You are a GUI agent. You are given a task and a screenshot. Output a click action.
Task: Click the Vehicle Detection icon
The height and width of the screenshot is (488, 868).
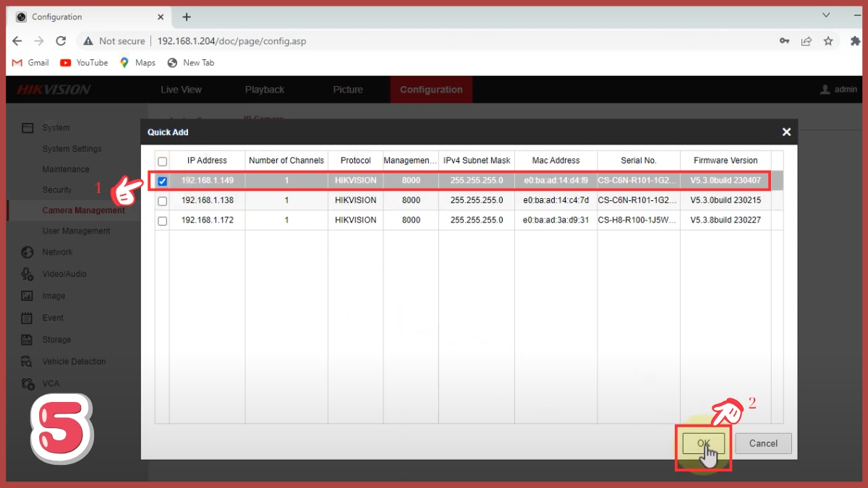click(x=27, y=361)
